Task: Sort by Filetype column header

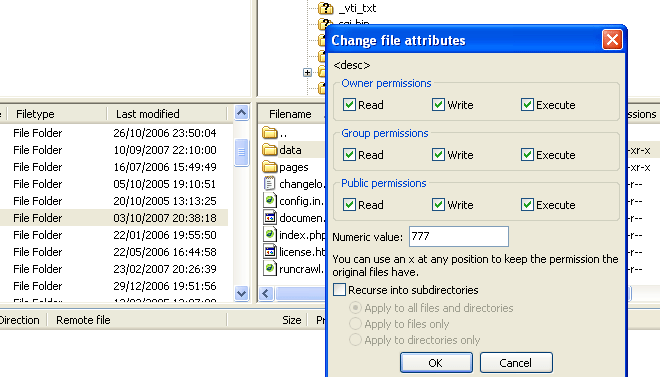Action: pyautogui.click(x=57, y=114)
